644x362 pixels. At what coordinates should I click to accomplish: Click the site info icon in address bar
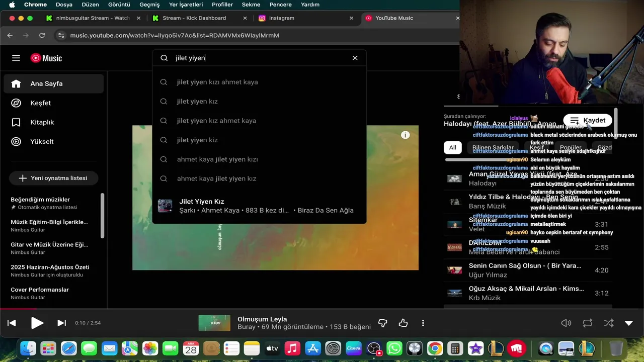click(x=61, y=35)
